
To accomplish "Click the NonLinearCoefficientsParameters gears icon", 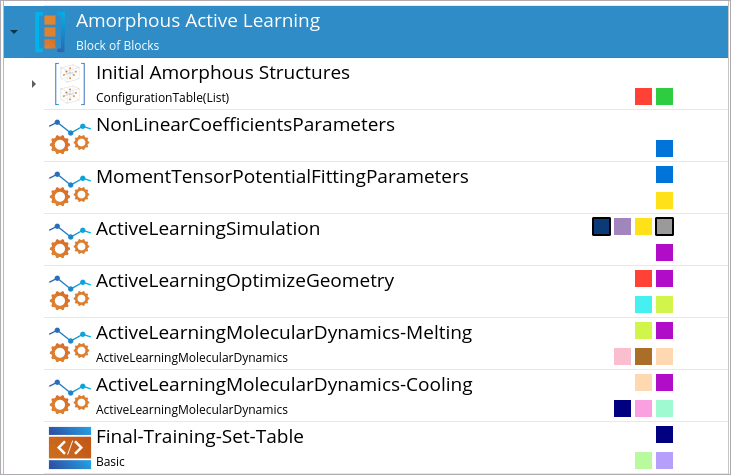I will [70, 137].
